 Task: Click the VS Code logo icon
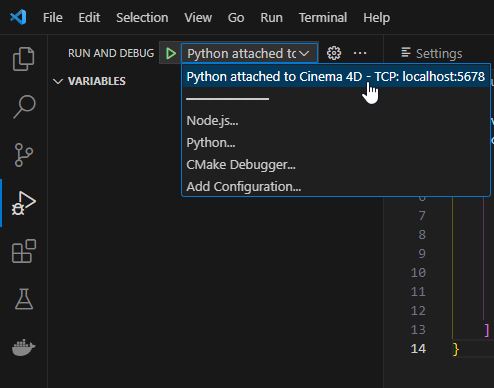point(18,17)
